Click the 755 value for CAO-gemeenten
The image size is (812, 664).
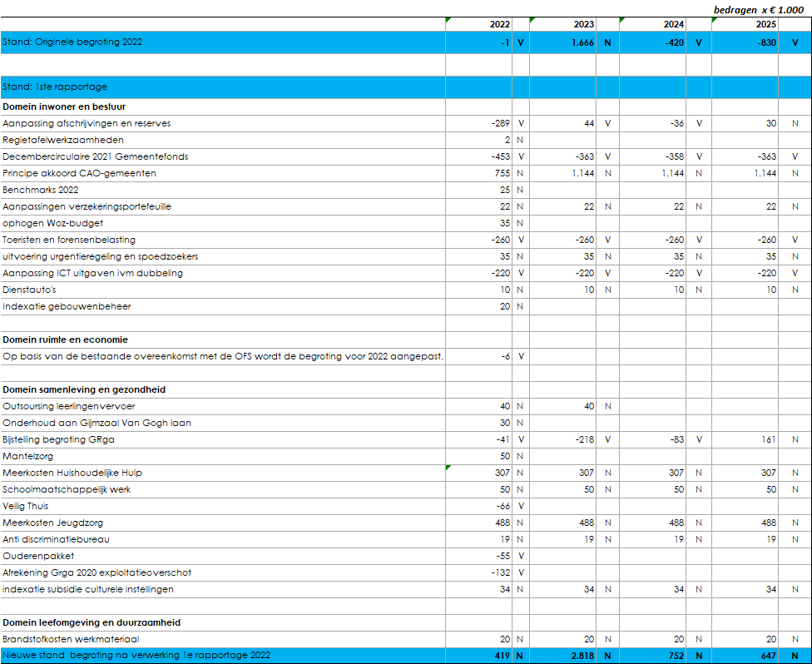503,173
